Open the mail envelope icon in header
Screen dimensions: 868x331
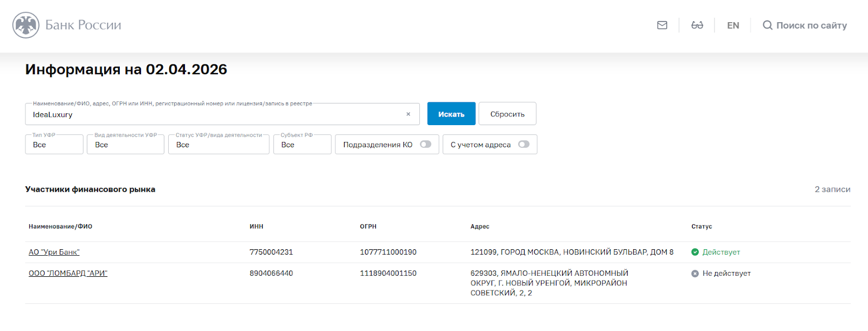tap(662, 25)
